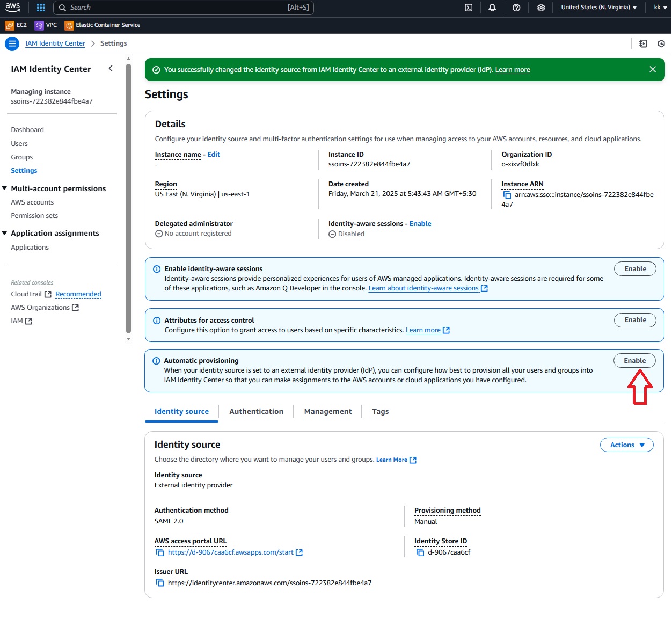Viewport: 672px width, 626px height.
Task: Open the AWS CloudShell terminal icon
Action: (469, 8)
